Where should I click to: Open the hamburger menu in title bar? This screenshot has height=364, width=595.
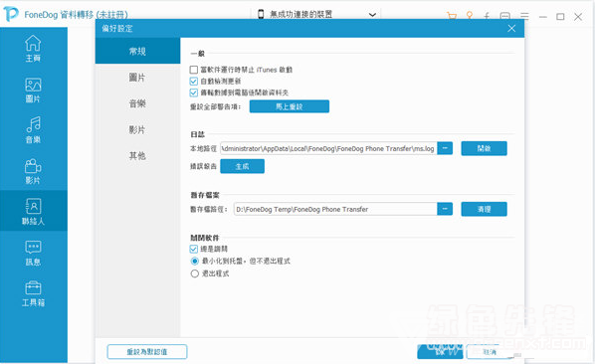point(524,16)
